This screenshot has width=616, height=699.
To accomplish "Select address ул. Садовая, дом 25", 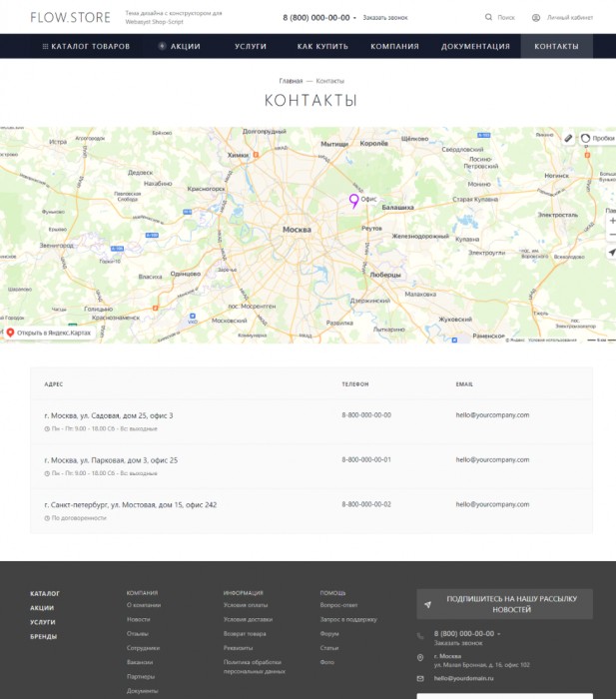I will (x=108, y=415).
